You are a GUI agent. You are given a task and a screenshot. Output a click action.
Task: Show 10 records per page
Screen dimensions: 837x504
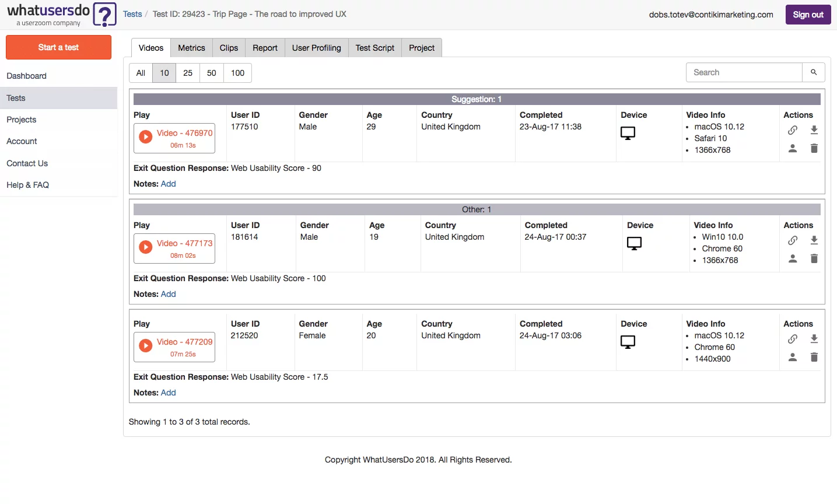[x=164, y=73]
